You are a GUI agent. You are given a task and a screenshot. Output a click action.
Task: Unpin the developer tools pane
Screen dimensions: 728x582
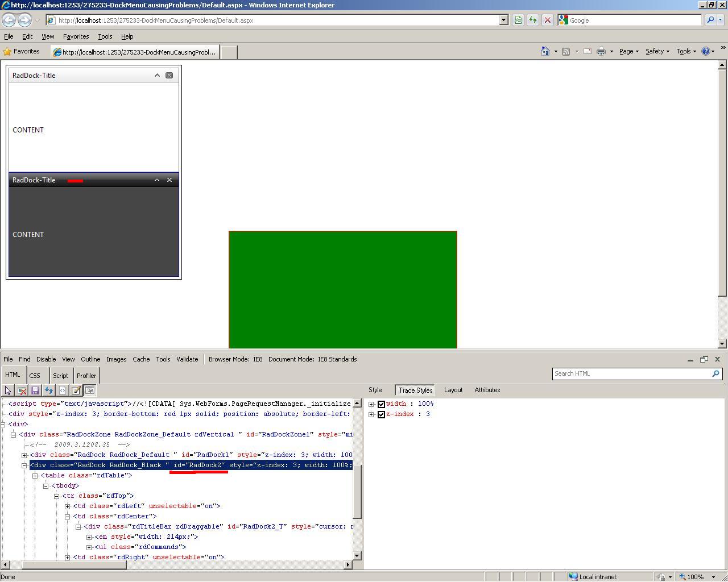[x=704, y=359]
